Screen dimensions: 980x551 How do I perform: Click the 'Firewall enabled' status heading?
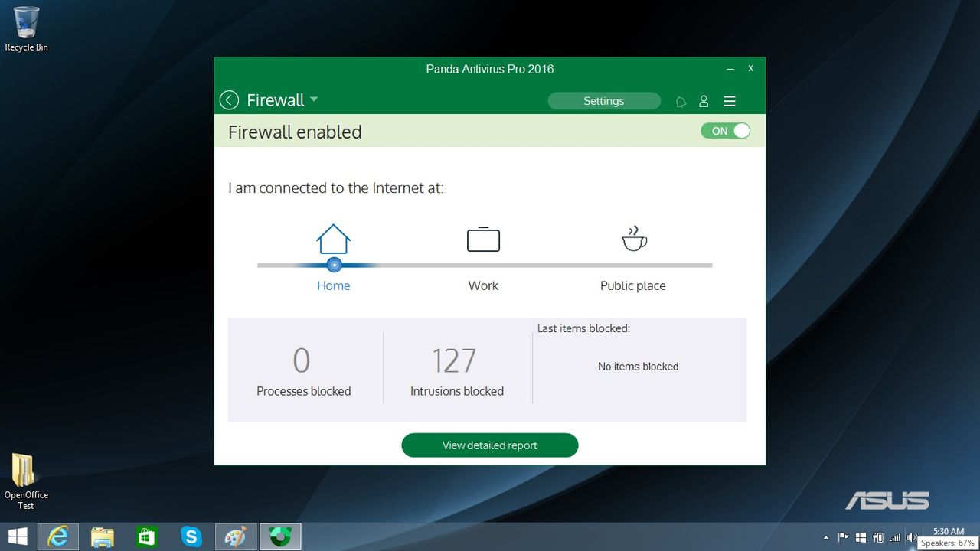(295, 132)
